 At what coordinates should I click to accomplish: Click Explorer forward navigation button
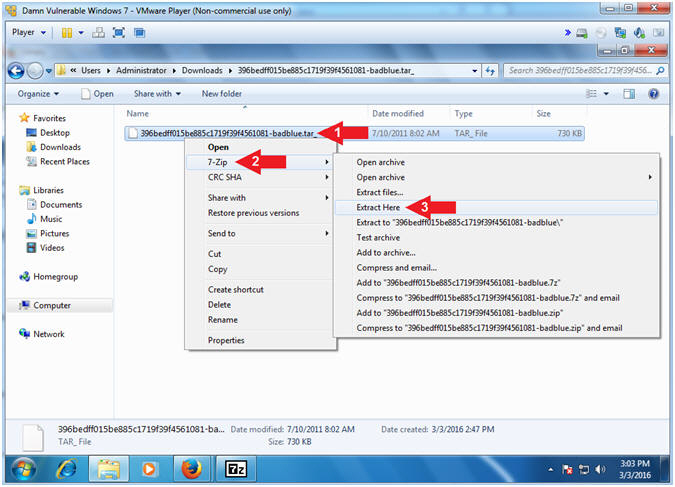[x=35, y=71]
